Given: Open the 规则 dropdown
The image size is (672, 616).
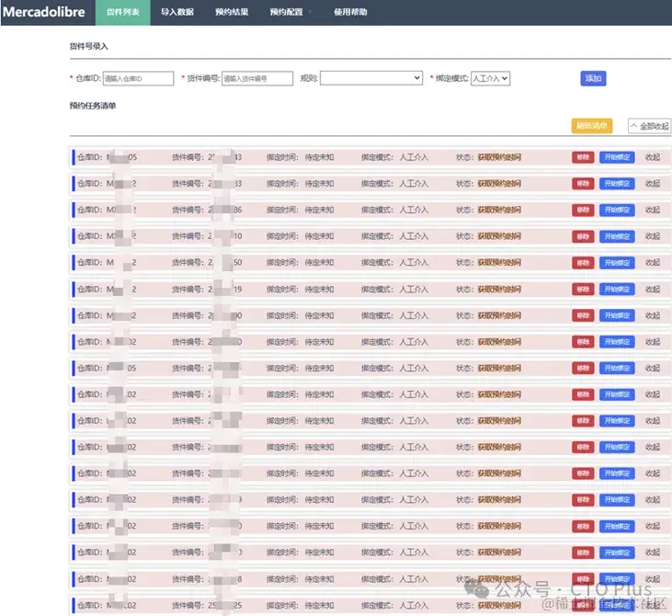Looking at the screenshot, I should click(x=371, y=78).
